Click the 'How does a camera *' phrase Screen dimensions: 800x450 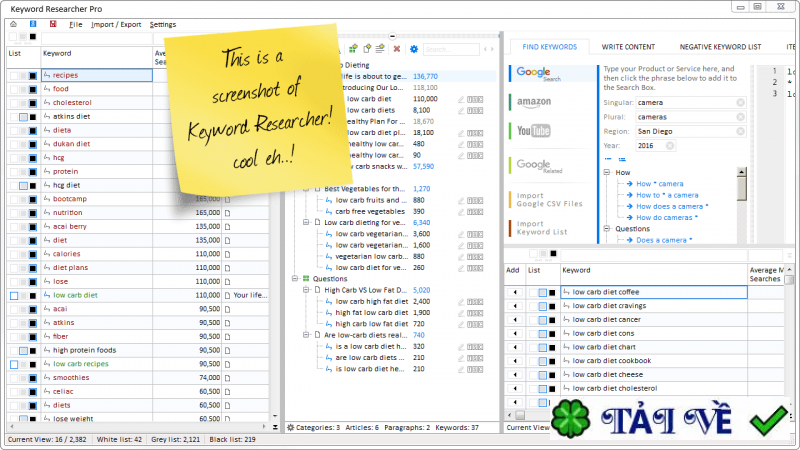click(x=672, y=206)
